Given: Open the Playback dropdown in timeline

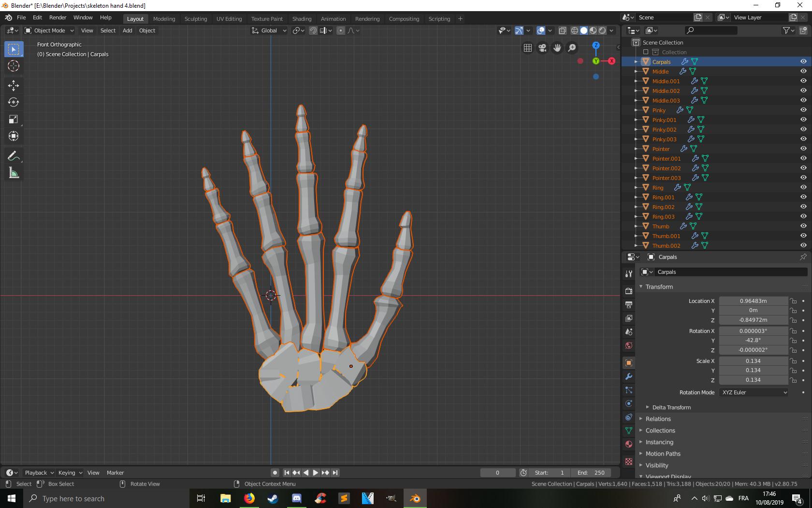Looking at the screenshot, I should [39, 473].
